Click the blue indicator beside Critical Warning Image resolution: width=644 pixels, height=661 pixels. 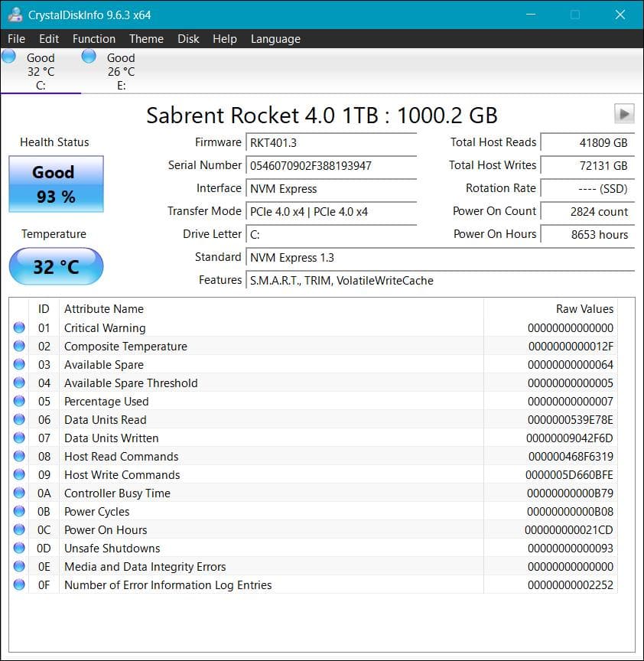(18, 327)
